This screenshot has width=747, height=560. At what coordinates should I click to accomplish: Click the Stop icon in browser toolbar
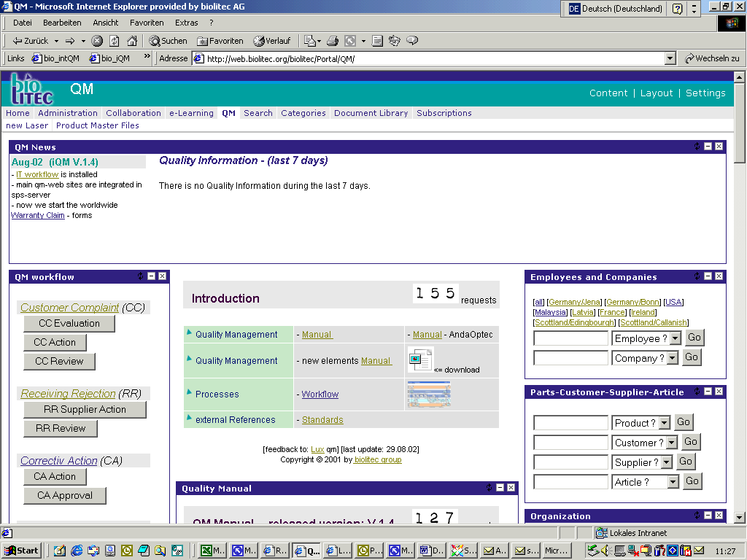[x=97, y=41]
